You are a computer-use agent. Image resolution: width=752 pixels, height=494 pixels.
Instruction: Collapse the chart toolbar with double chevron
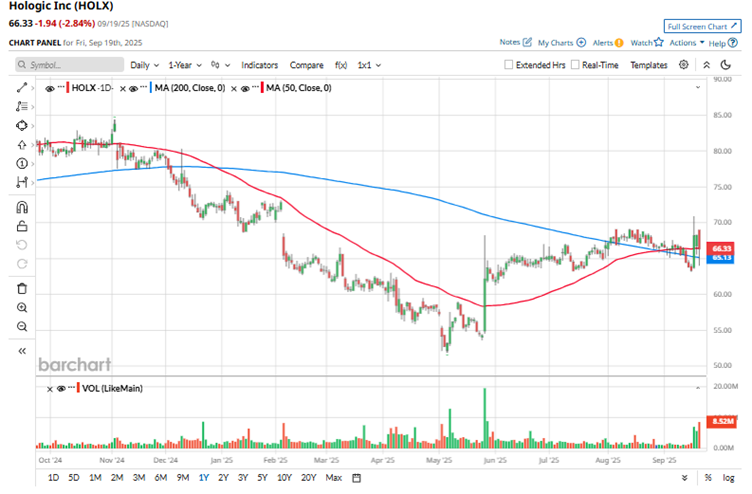point(706,65)
